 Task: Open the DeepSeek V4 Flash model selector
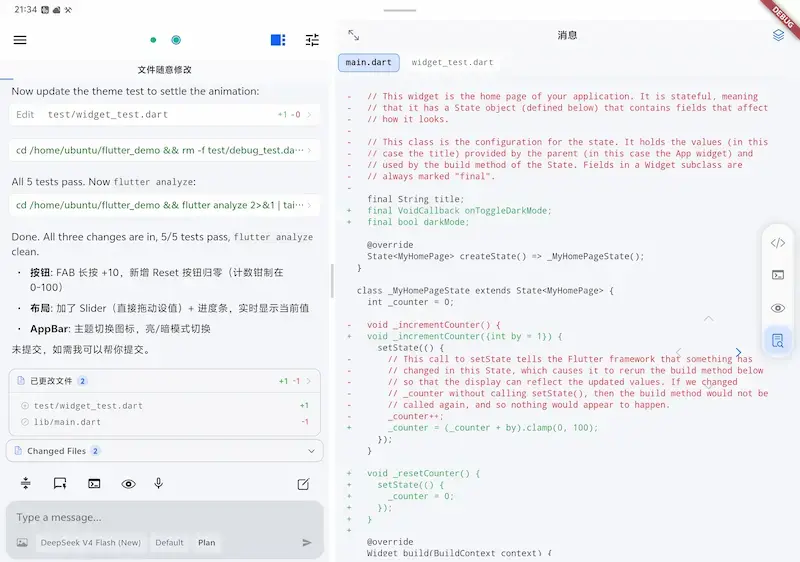click(x=91, y=543)
